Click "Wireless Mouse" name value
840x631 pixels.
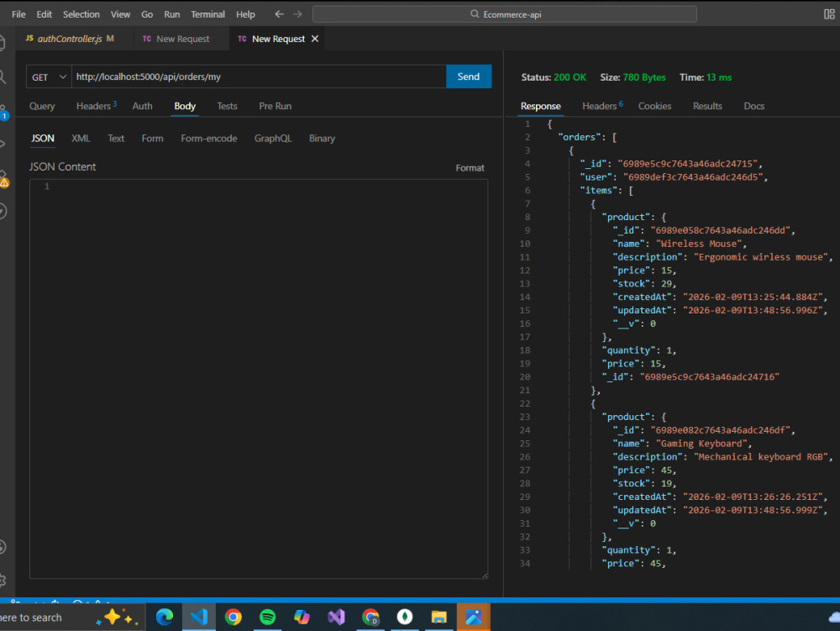pos(699,244)
